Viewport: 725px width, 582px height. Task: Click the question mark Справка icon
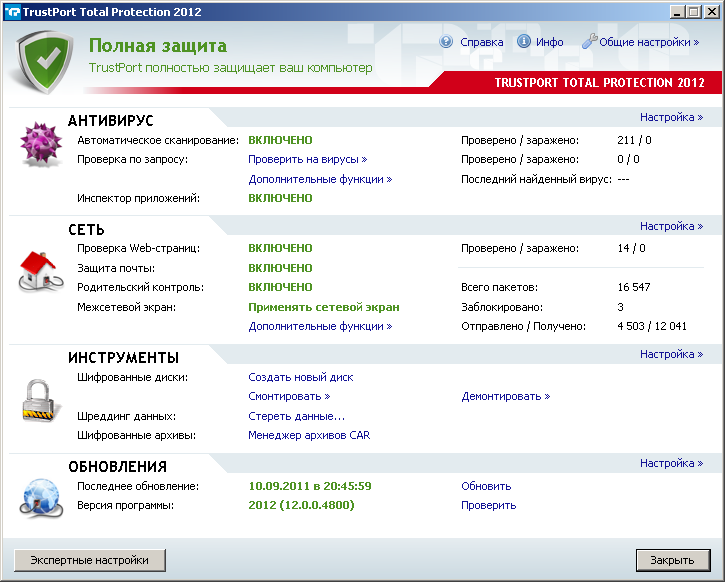[x=446, y=42]
